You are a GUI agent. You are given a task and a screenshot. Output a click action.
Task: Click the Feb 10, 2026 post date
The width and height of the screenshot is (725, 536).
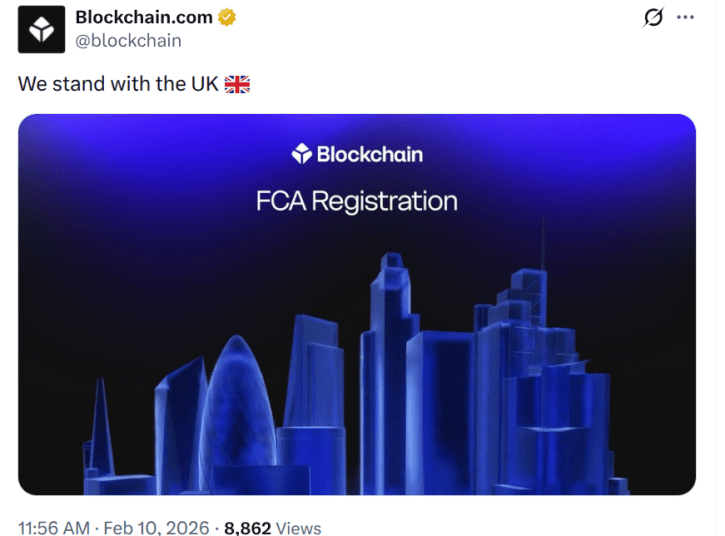pos(158,527)
